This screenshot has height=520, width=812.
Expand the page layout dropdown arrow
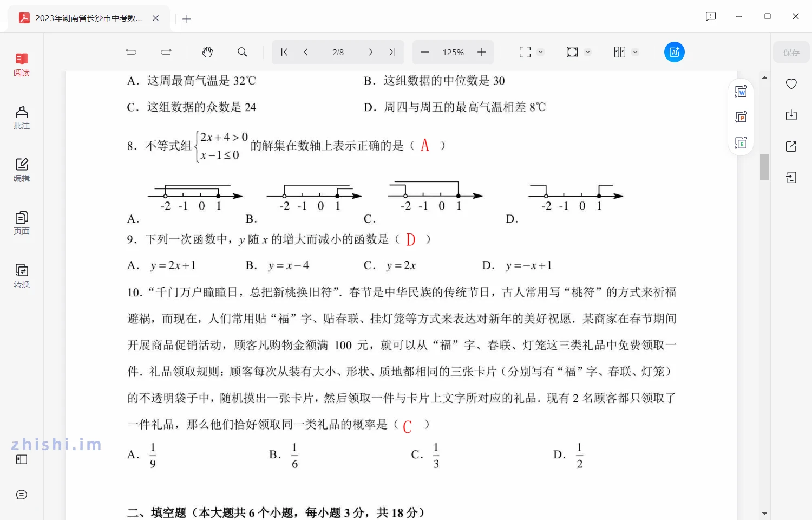[x=636, y=52]
